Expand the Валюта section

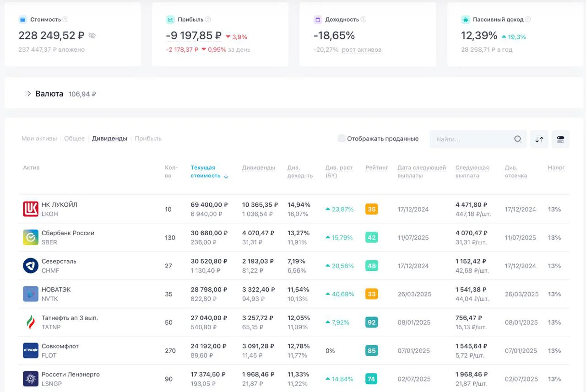tap(27, 94)
